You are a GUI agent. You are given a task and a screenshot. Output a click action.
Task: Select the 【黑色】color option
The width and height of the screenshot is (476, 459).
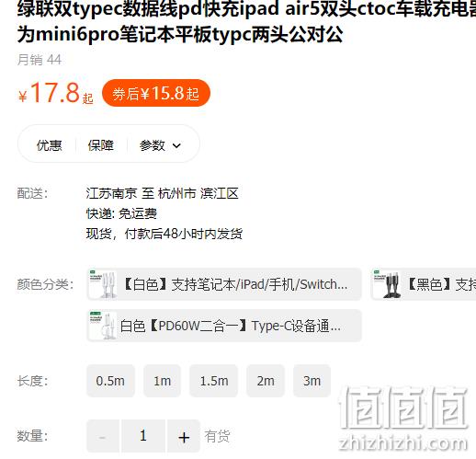[x=424, y=284]
